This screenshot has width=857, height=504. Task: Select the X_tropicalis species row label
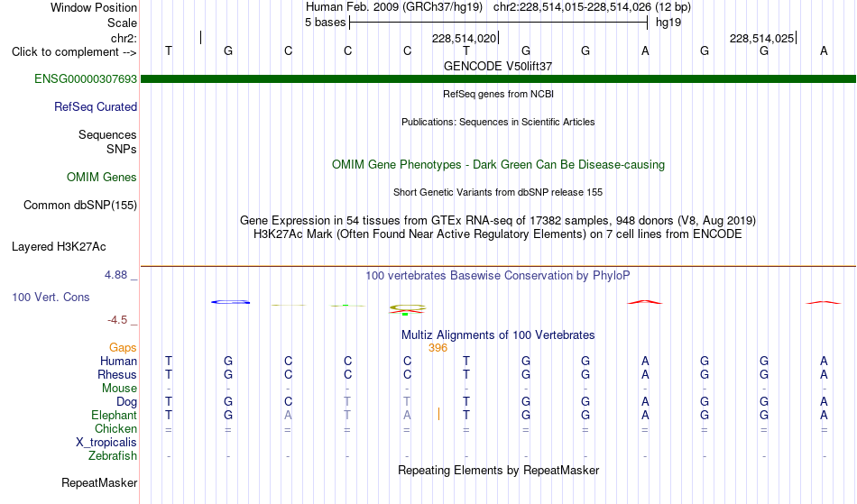pos(106,443)
